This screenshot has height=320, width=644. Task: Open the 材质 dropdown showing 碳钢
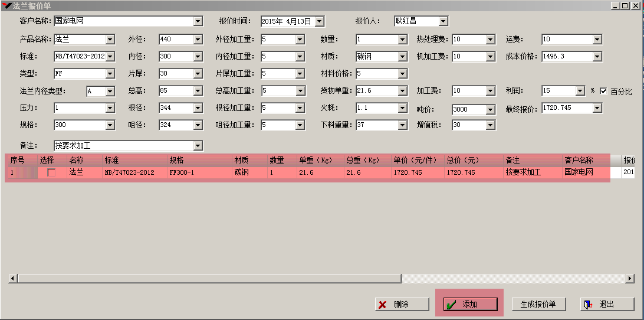402,57
